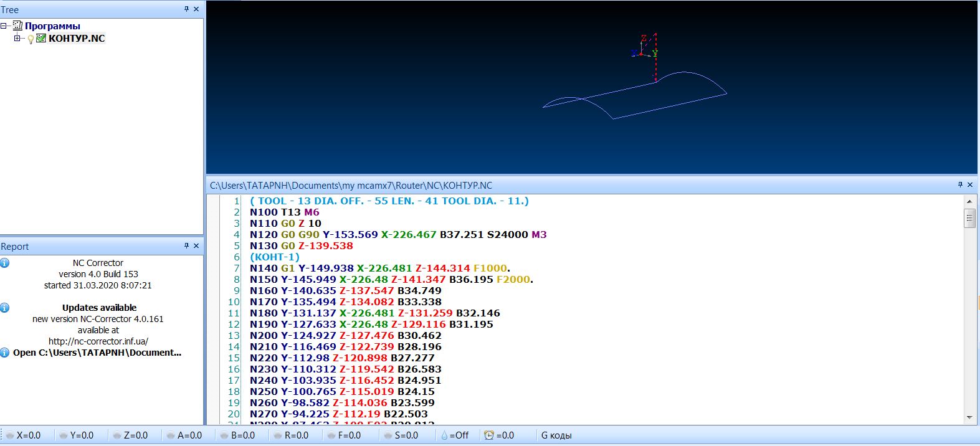Viewport: 980px width, 446px height.
Task: Close the КОНТУР.NC code editor panel
Action: click(970, 184)
